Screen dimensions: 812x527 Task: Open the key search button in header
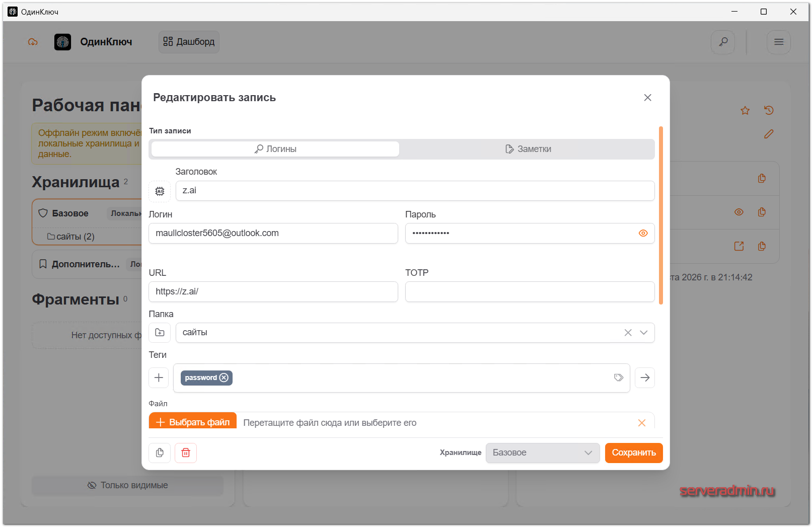click(723, 42)
